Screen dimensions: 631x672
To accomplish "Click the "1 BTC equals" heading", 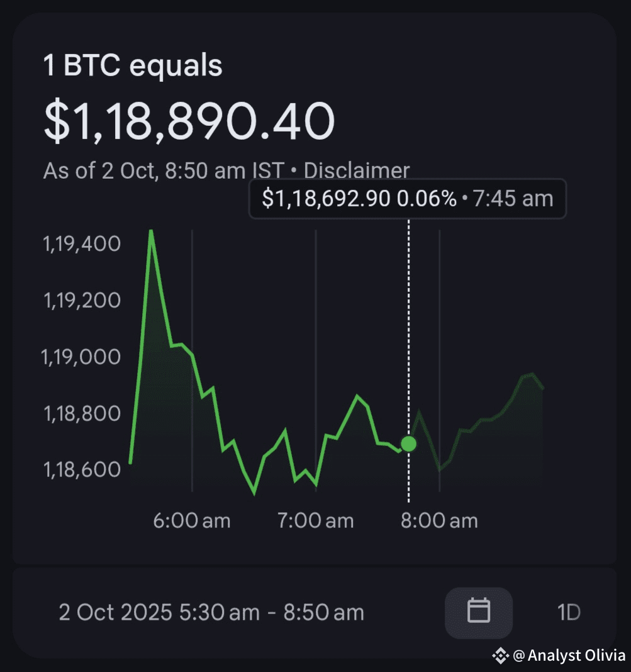I will (x=133, y=66).
